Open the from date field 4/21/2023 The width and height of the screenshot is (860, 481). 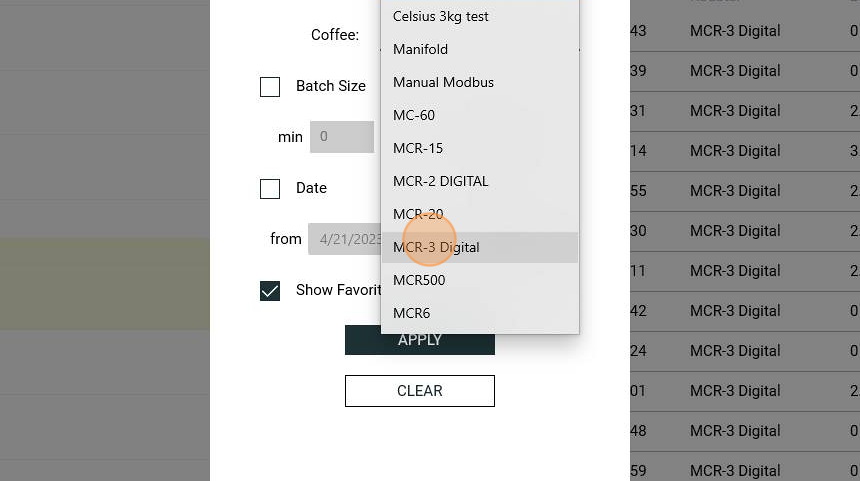tap(344, 239)
